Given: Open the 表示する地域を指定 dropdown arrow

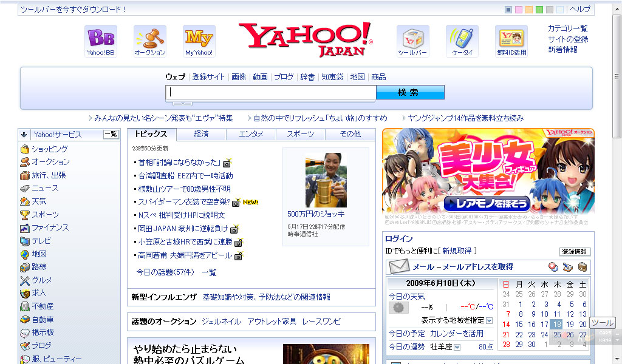Looking at the screenshot, I should pyautogui.click(x=490, y=320).
